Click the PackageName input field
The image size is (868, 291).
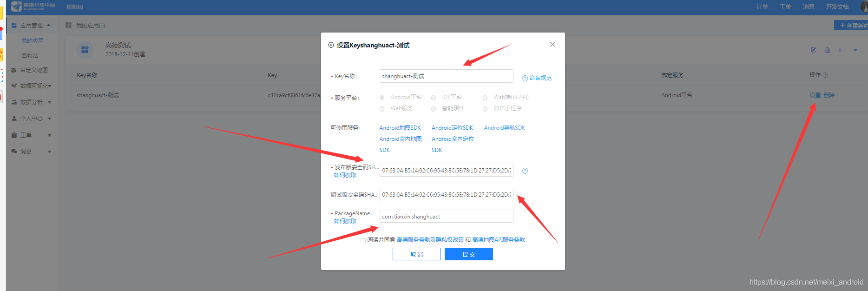[x=447, y=217]
